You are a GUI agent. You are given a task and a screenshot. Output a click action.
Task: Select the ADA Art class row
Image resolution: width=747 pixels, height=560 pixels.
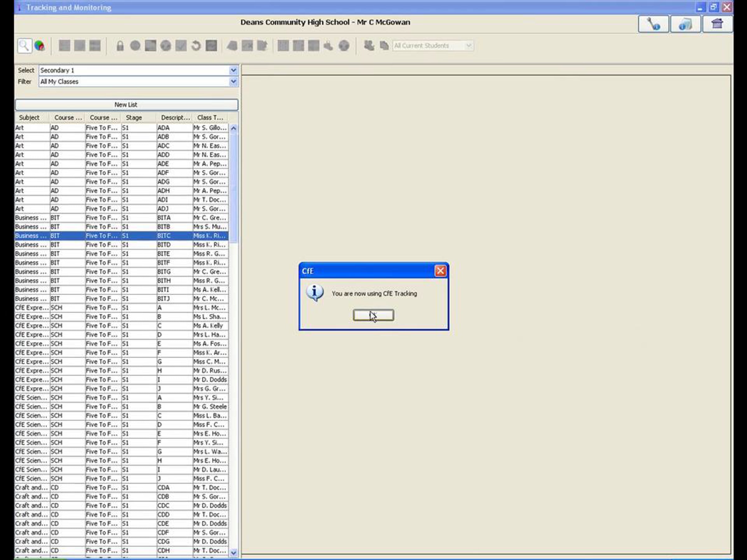click(x=121, y=128)
